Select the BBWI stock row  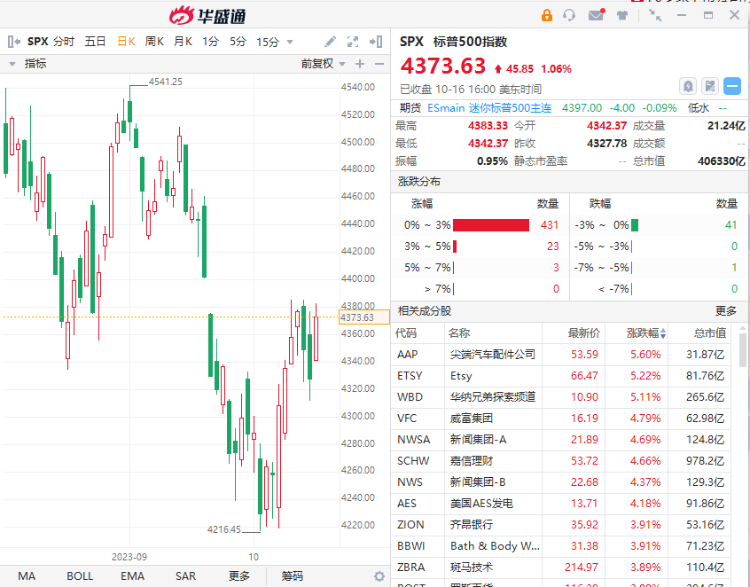[x=561, y=546]
